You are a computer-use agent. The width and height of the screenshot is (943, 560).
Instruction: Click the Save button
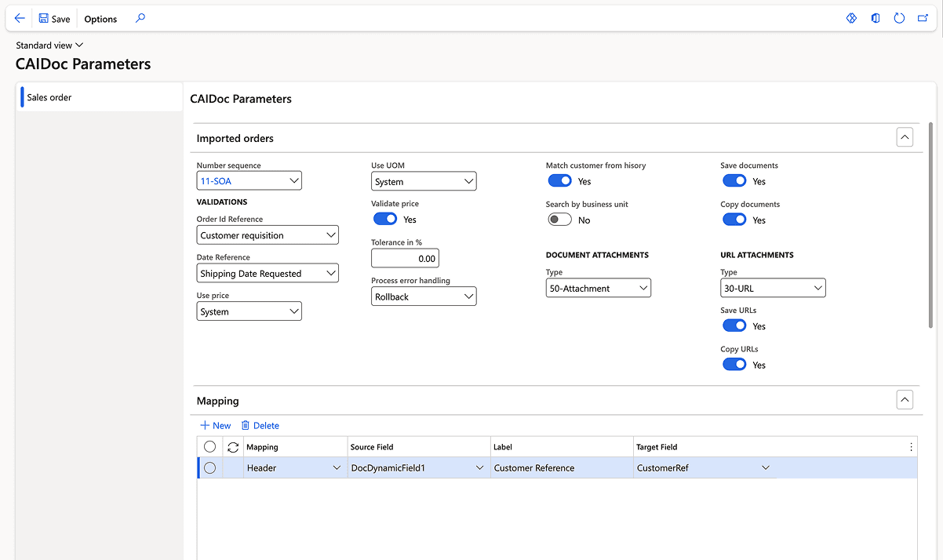pyautogui.click(x=53, y=18)
